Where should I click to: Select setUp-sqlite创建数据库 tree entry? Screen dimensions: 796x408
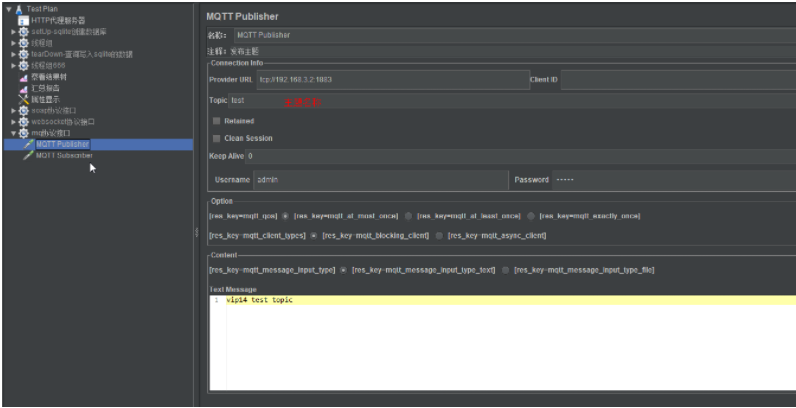69,32
